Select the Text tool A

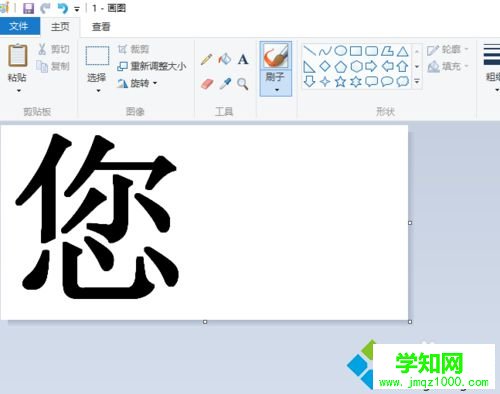click(243, 59)
